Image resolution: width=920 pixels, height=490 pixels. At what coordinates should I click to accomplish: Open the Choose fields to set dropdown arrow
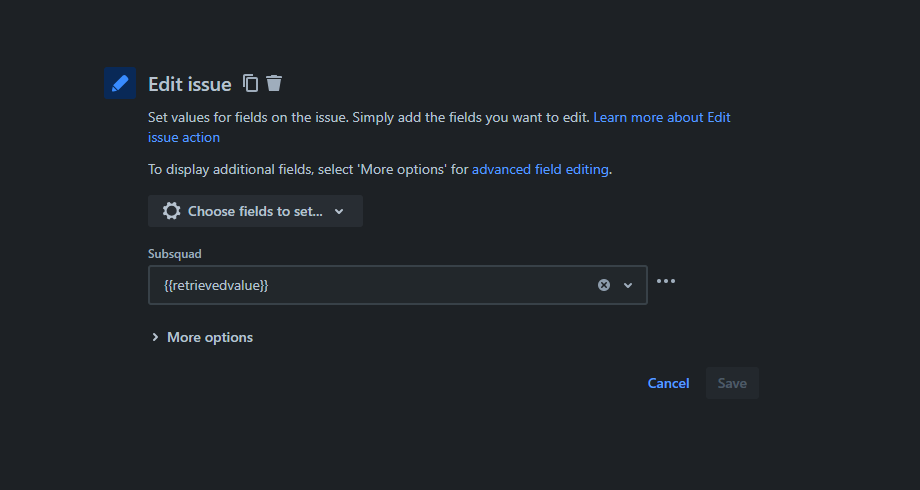point(339,212)
